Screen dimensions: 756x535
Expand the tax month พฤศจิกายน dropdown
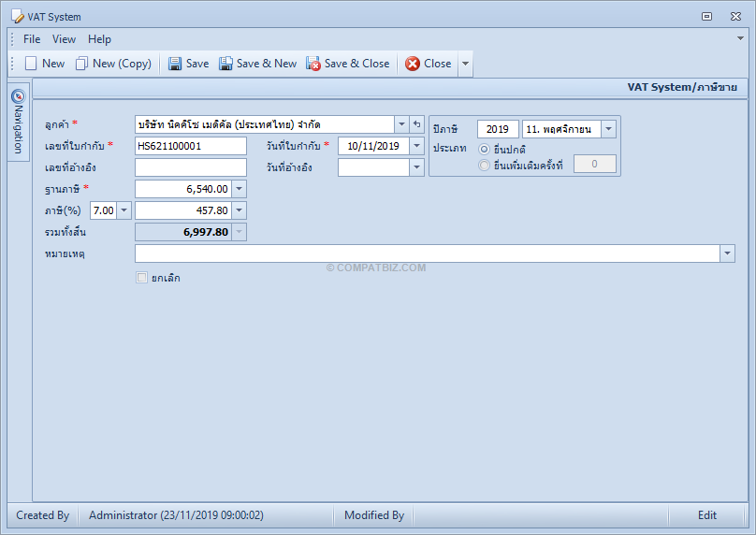click(608, 129)
